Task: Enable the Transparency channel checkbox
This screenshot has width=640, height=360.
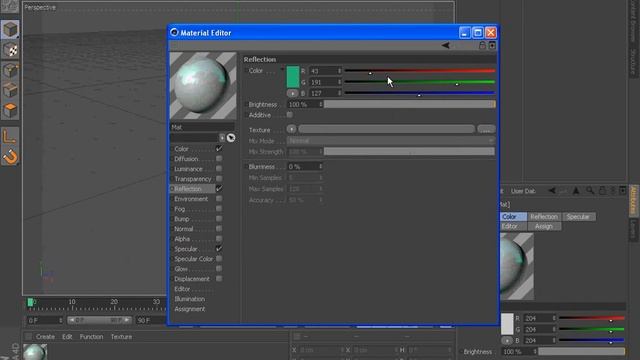Action: pos(219,179)
